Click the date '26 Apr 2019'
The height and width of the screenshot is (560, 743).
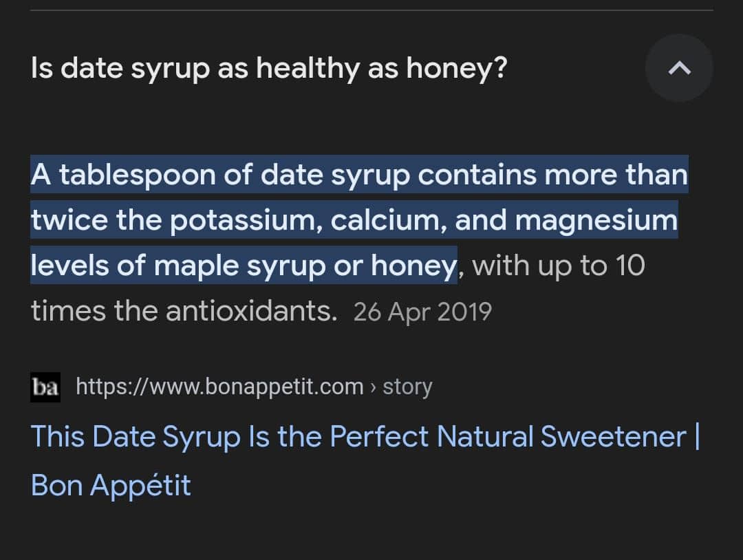(x=422, y=312)
